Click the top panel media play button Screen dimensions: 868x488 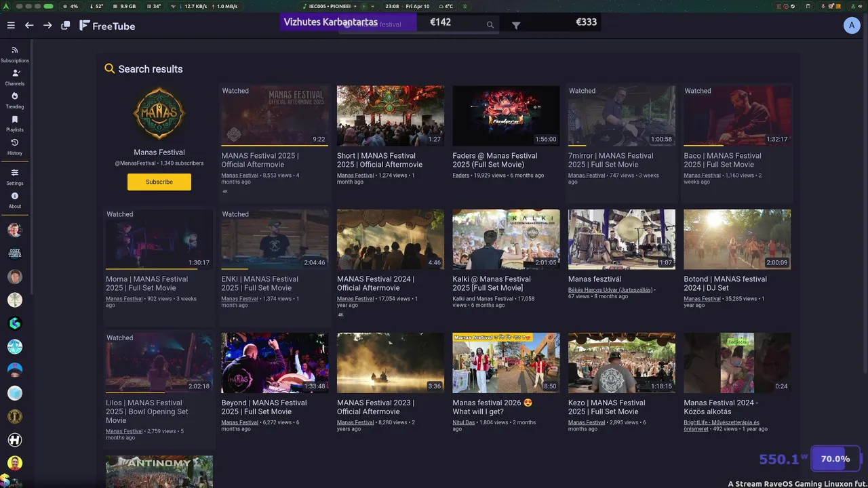pos(363,6)
